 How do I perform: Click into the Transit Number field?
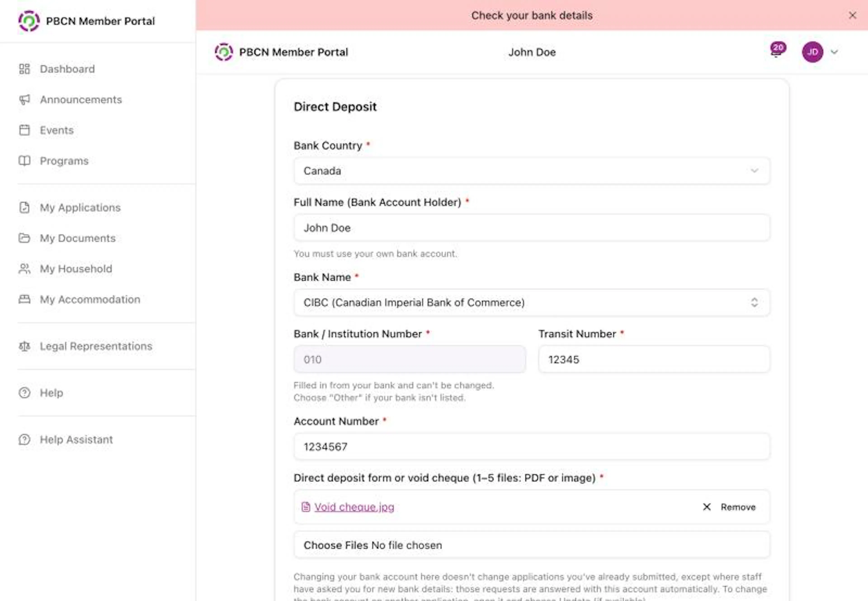[654, 359]
